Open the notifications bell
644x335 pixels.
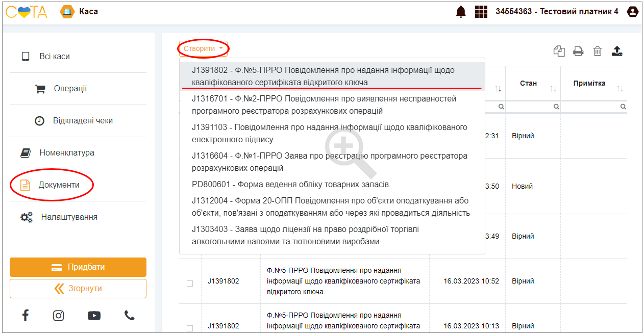click(x=461, y=11)
